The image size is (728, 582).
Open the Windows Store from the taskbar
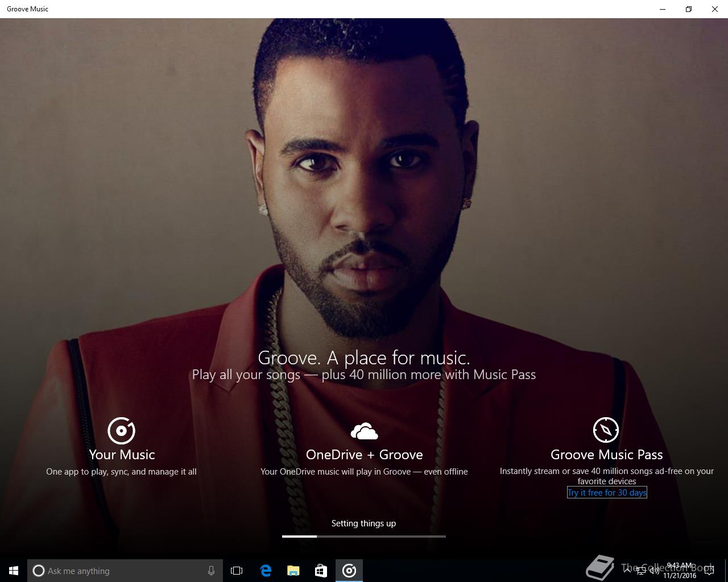point(321,571)
